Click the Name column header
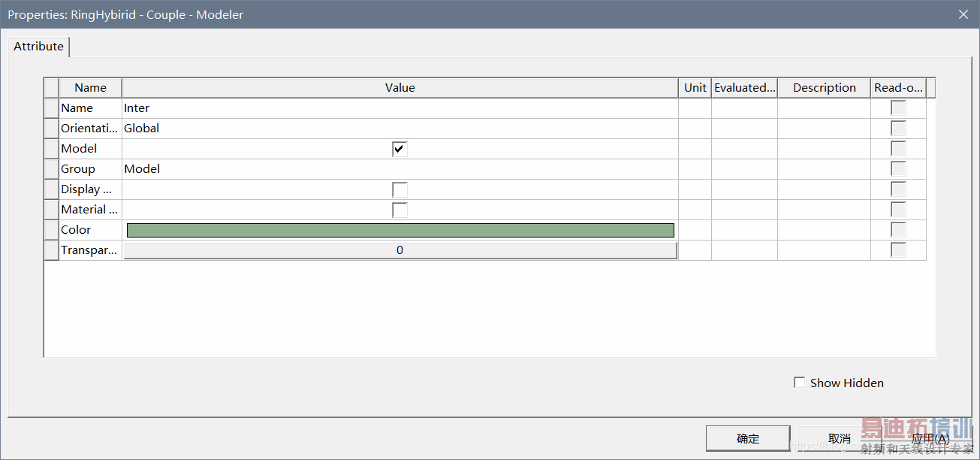 coord(90,88)
